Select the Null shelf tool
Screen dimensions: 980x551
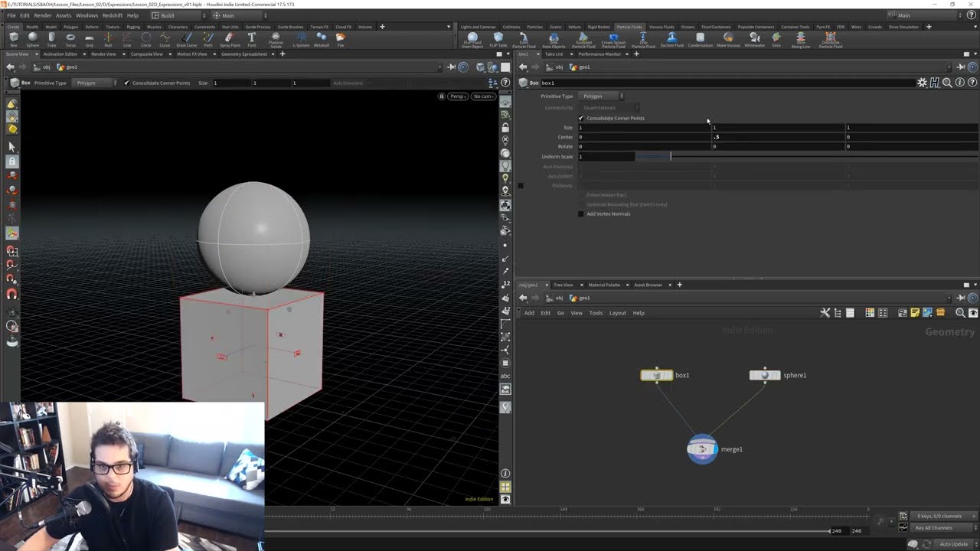coord(108,39)
